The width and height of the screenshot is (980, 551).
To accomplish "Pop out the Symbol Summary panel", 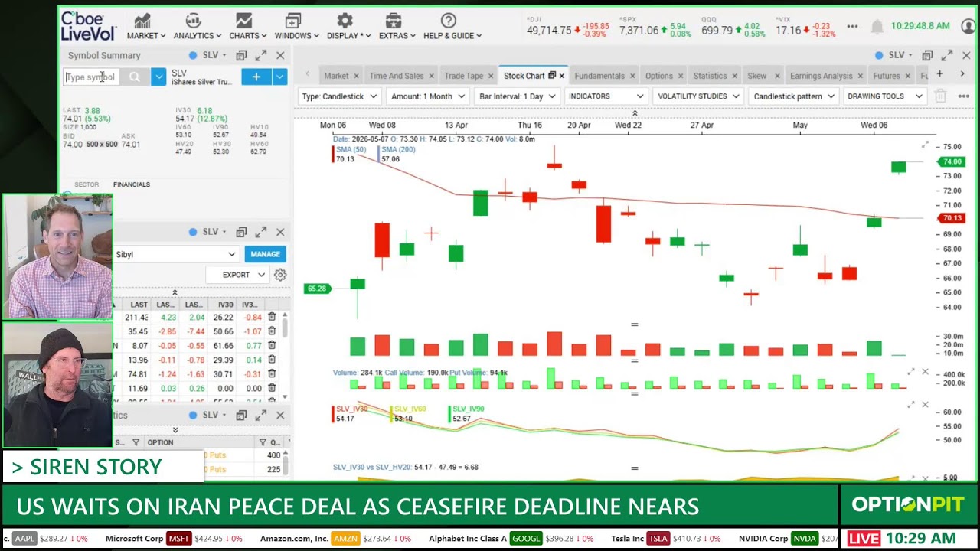I will point(241,55).
